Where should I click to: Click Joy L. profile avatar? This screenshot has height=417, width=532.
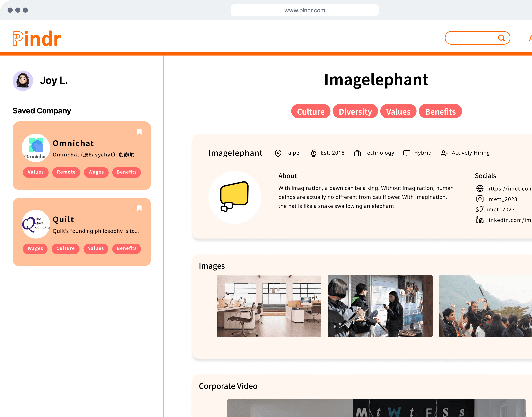(23, 81)
